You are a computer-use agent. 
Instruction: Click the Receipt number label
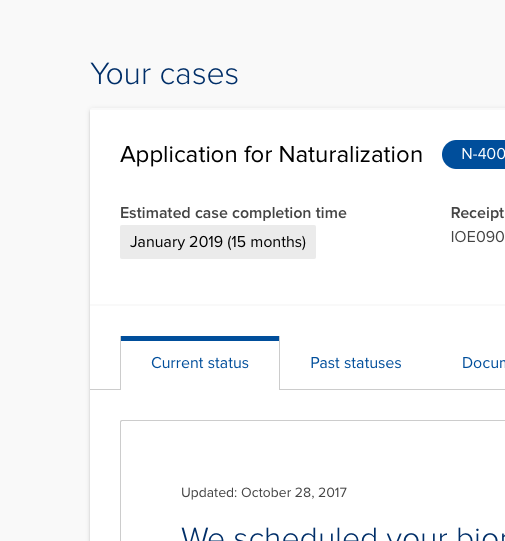click(478, 213)
